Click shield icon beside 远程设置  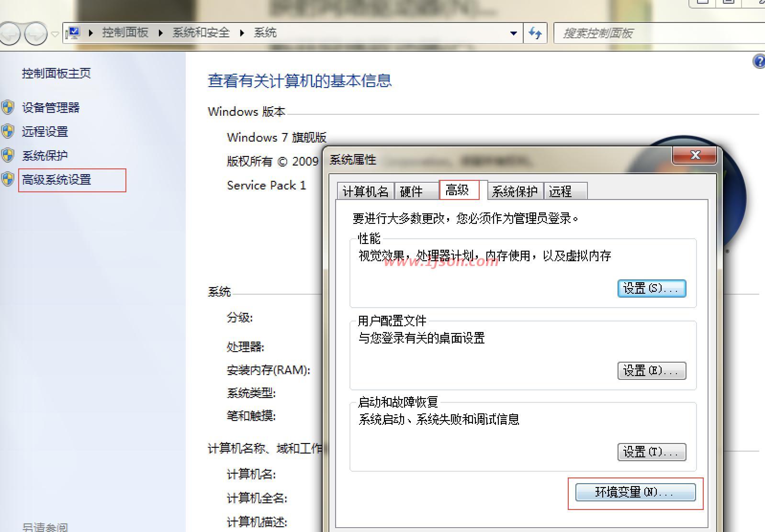point(8,132)
